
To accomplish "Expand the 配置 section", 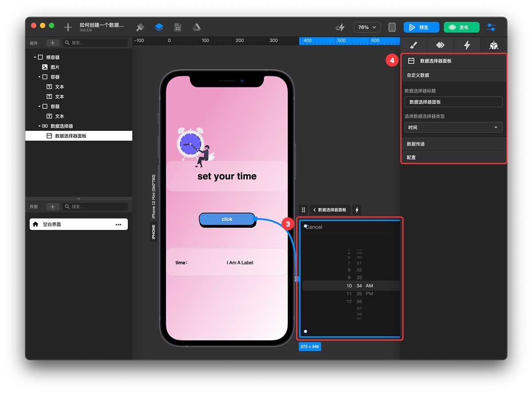I will [x=454, y=157].
